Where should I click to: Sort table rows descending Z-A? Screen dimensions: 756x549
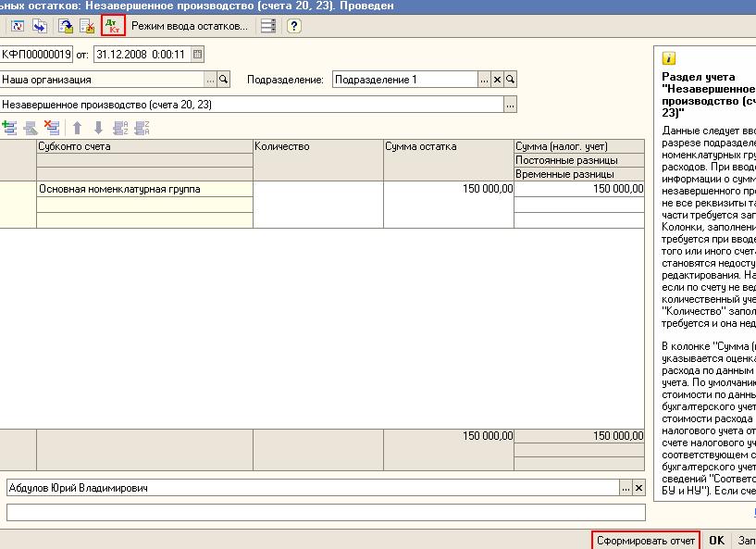(142, 128)
